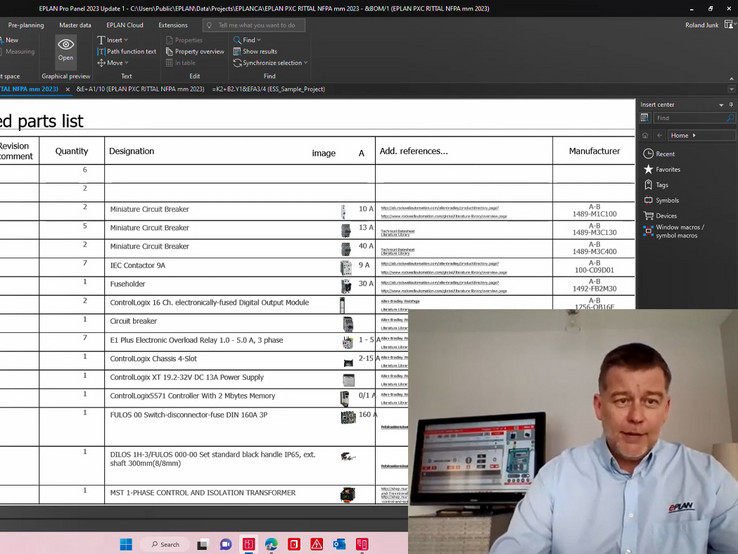Screen dimensions: 738x554
Task: Click the New button in ribbon
Action: click(x=9, y=40)
